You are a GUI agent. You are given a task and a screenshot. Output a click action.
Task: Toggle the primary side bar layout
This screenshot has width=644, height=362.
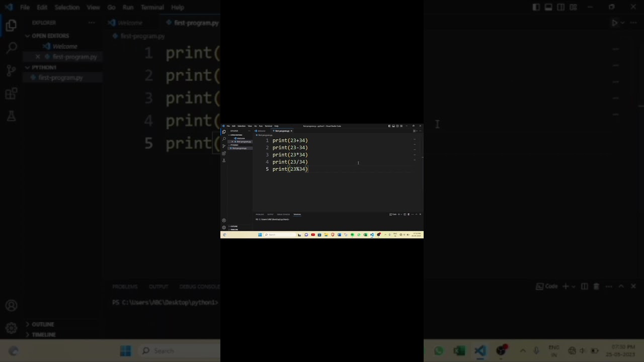pos(389,126)
